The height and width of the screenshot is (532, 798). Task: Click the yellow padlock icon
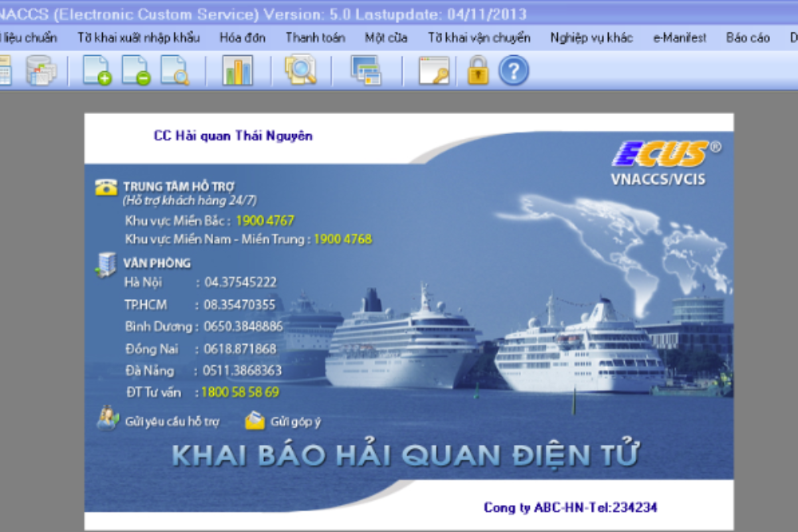click(477, 70)
